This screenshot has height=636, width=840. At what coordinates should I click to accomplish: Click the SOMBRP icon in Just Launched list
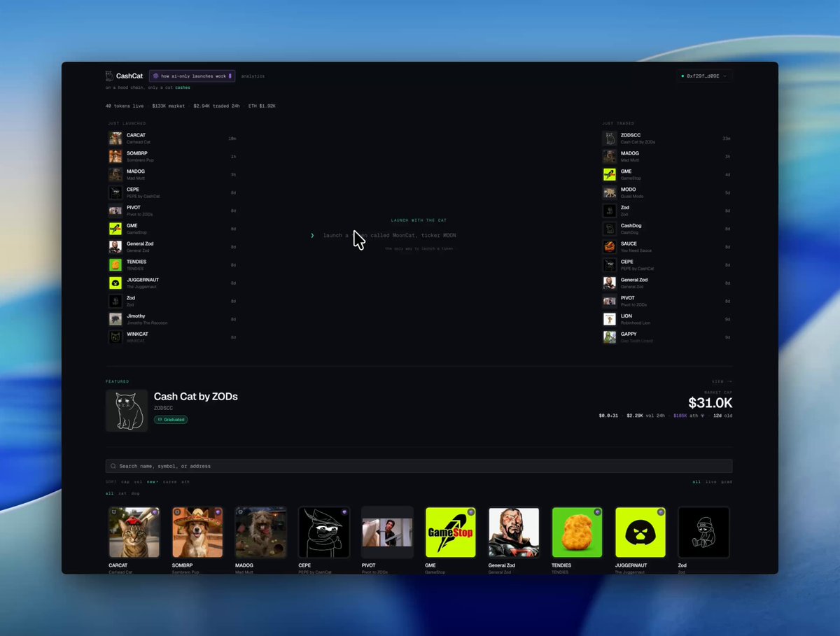pos(115,157)
